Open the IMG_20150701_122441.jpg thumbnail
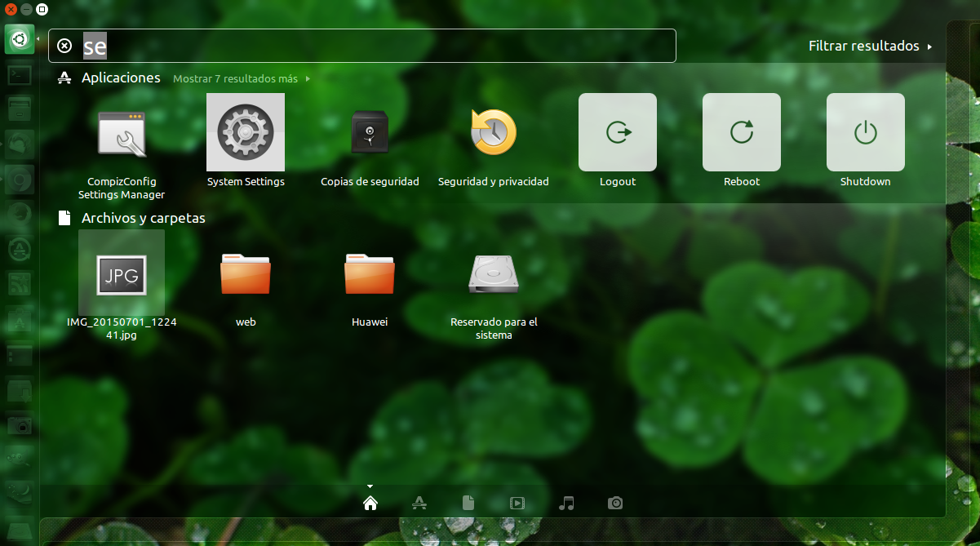980x546 pixels. [122, 274]
